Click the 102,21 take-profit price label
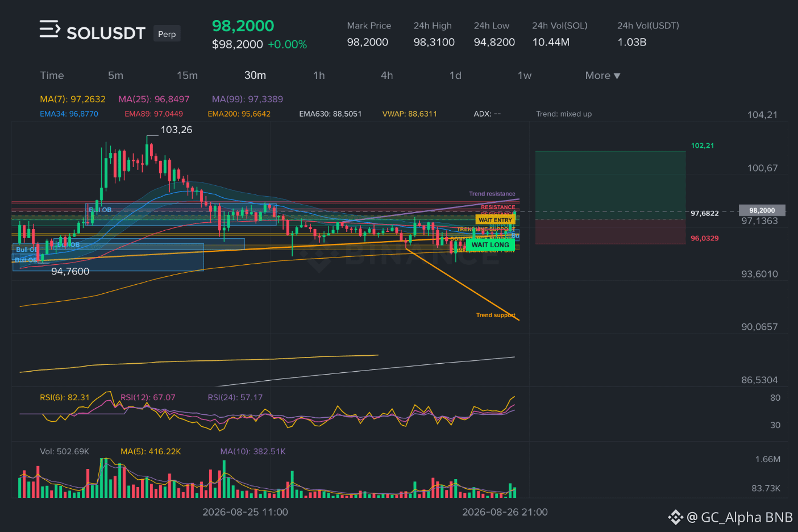The image size is (798, 532). click(x=703, y=146)
